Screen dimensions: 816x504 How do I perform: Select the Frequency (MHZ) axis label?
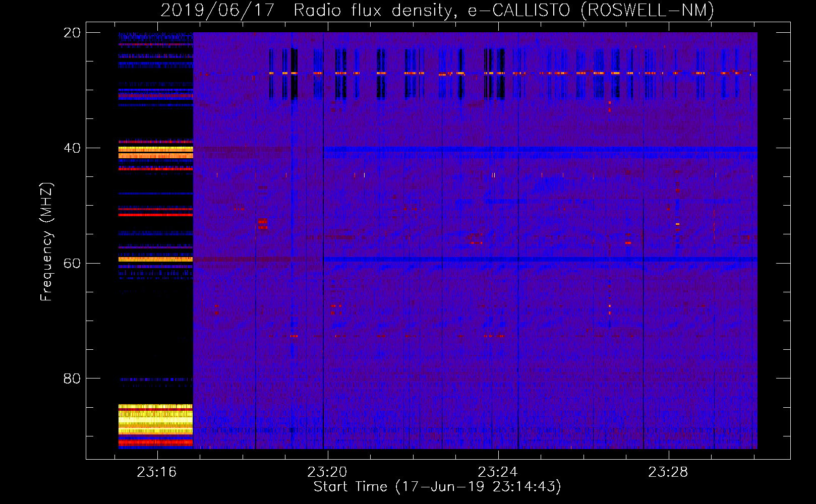coord(46,242)
